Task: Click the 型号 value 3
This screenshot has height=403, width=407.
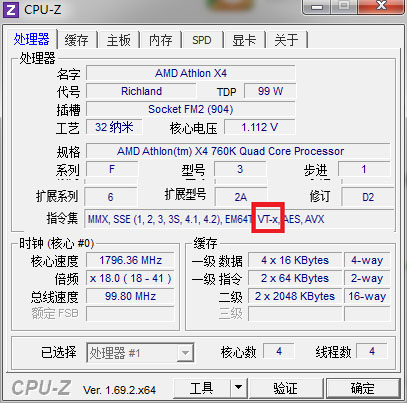Action: [x=240, y=169]
